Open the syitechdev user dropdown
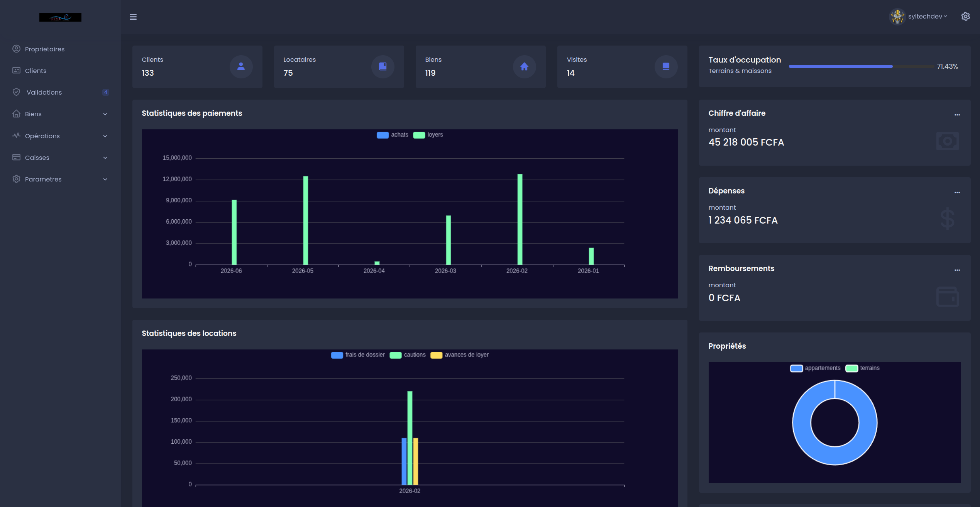The width and height of the screenshot is (980, 507). 928,17
